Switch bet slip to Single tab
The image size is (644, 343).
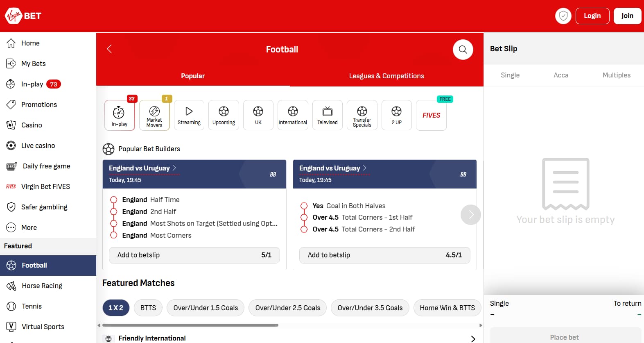click(510, 75)
